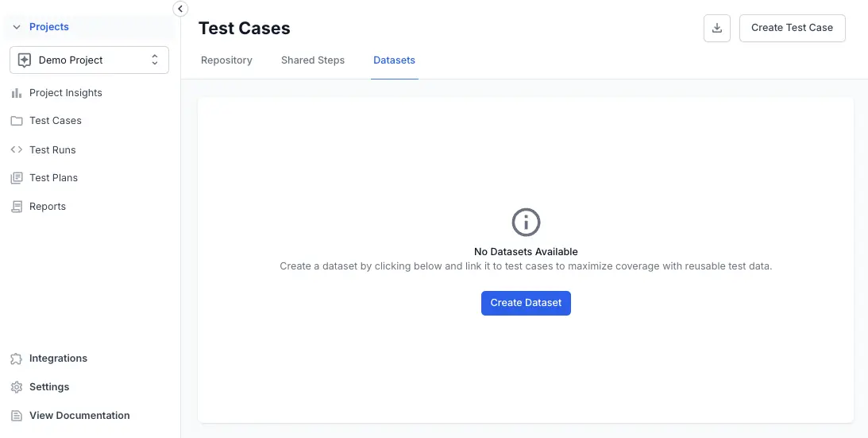Select the Test Plans sidebar icon
The height and width of the screenshot is (438, 868).
coord(16,178)
